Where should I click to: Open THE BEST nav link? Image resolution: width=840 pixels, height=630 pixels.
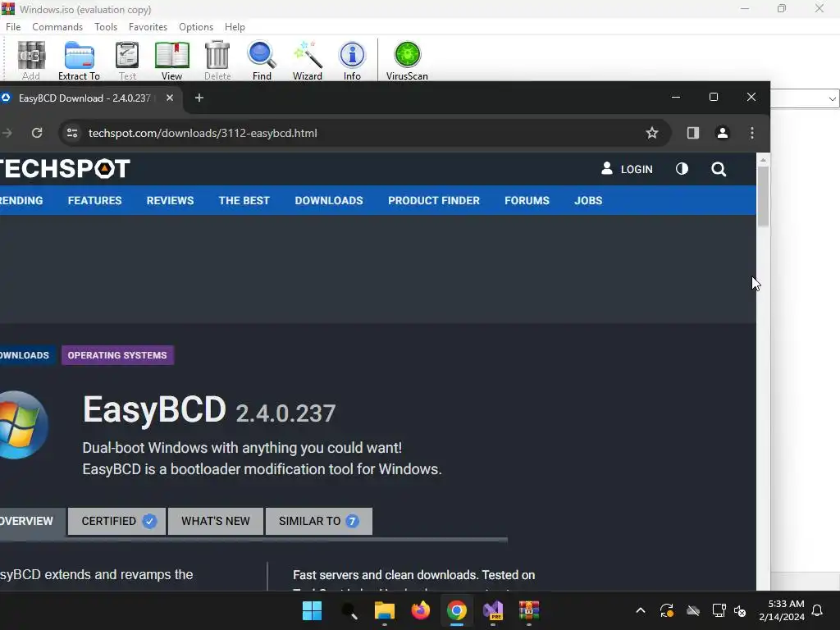click(244, 200)
